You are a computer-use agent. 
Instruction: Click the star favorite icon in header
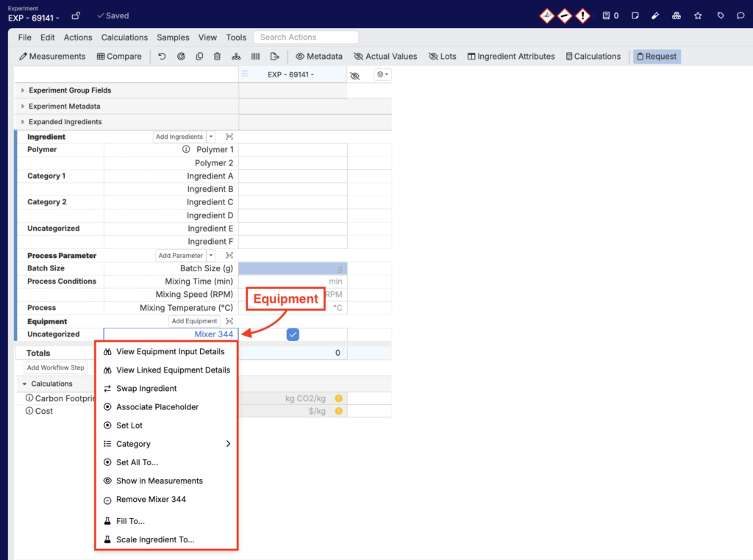point(698,15)
